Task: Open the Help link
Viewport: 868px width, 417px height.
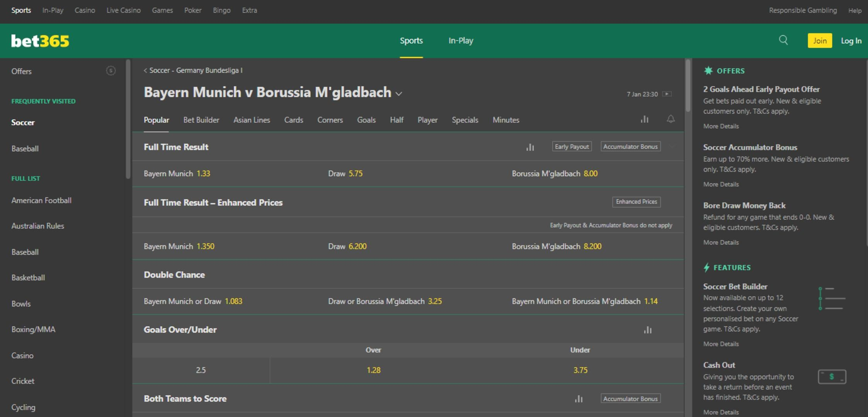Action: coord(854,10)
